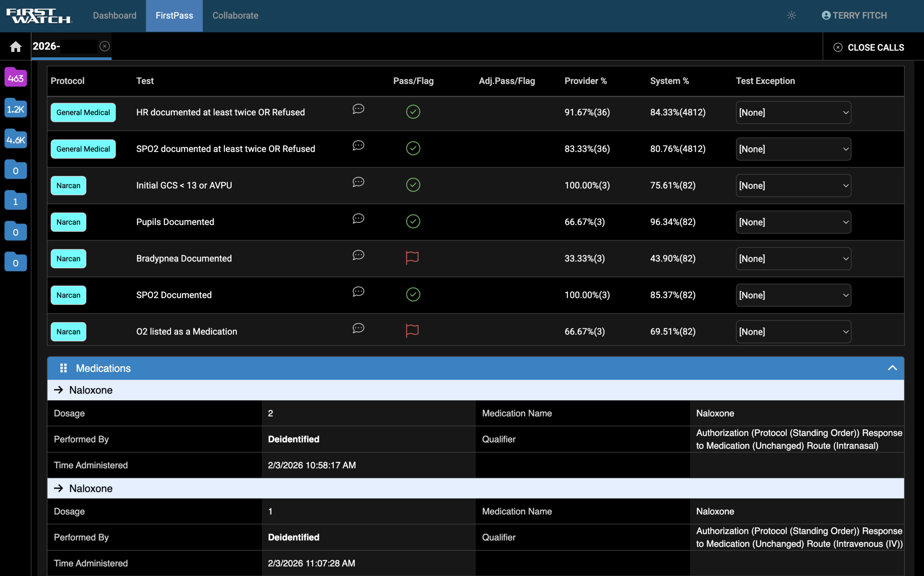This screenshot has height=576, width=924.
Task: Click the comment bubble for SPO2 documented at least twice
Action: point(358,145)
